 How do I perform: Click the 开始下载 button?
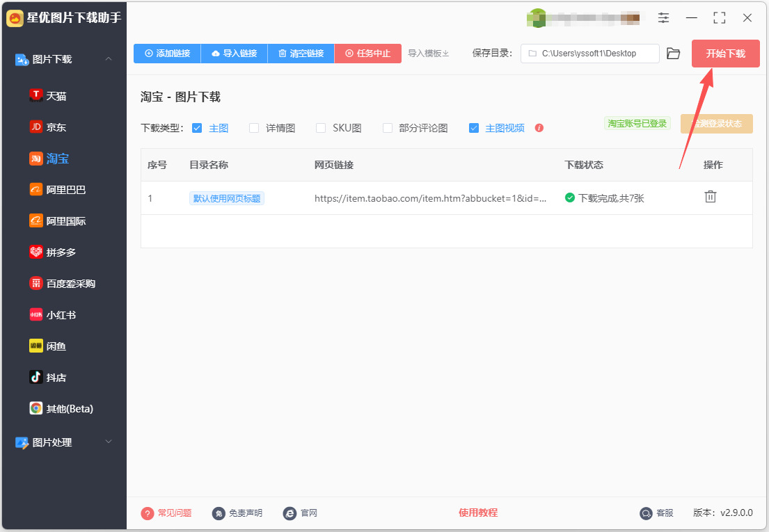pyautogui.click(x=725, y=54)
